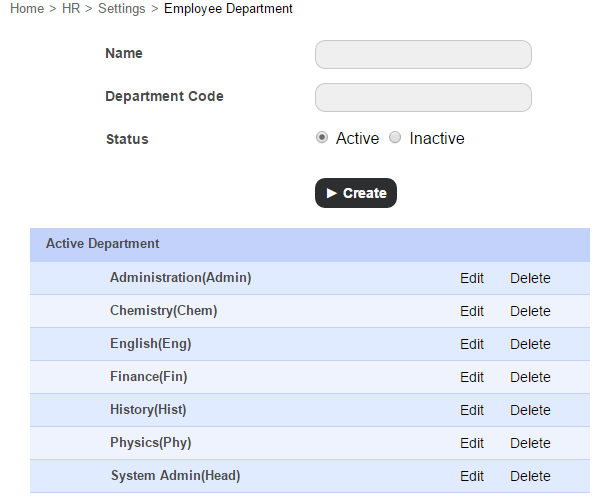Focus the Department Code text box
The image size is (605, 502).
pos(423,97)
